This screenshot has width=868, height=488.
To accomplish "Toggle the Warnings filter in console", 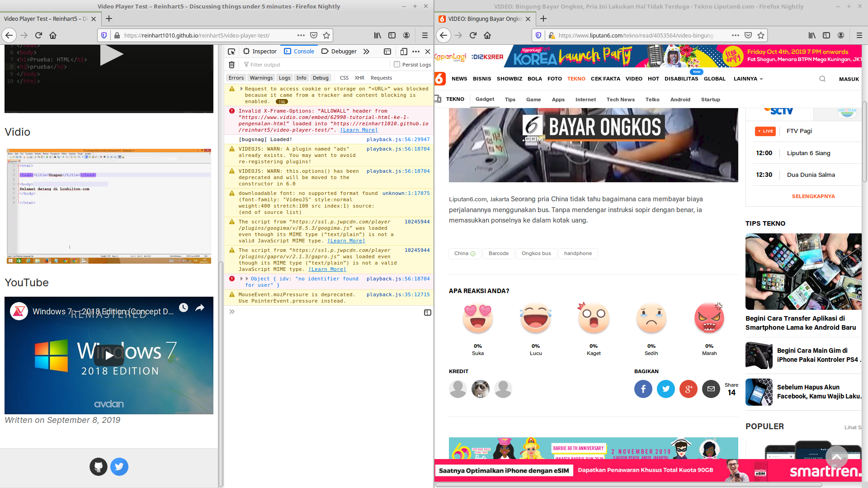I will click(261, 78).
